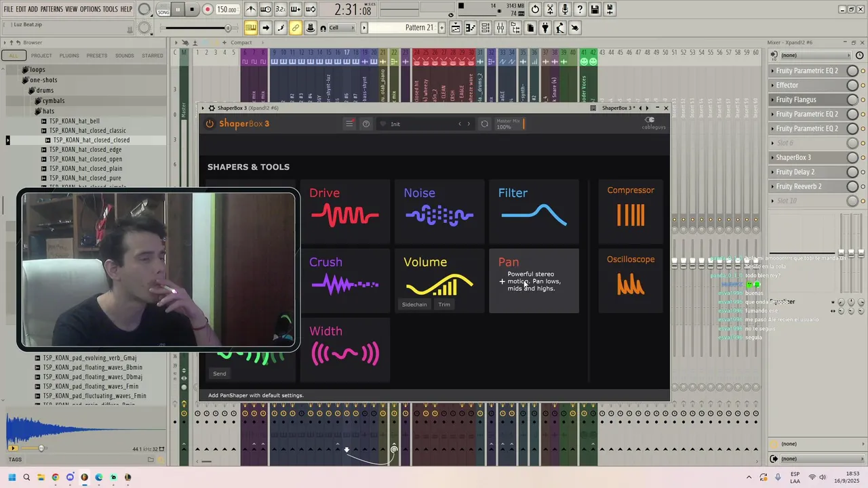868x488 pixels.
Task: Adjust Fruity Reeverb 2 mix knob
Action: pos(852,186)
